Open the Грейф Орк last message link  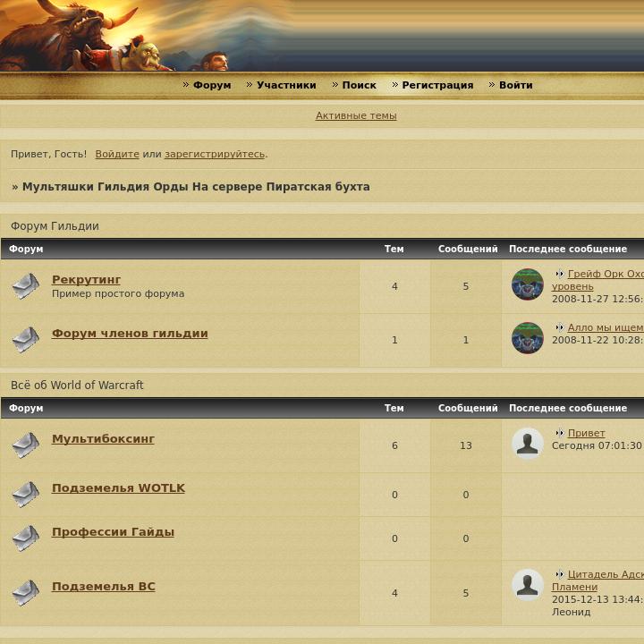pyautogui.click(x=606, y=274)
